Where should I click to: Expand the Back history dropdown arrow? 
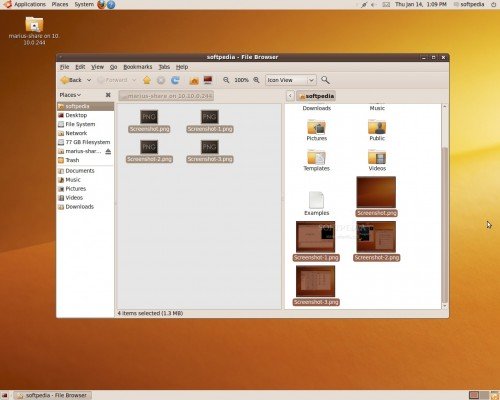pyautogui.click(x=89, y=80)
